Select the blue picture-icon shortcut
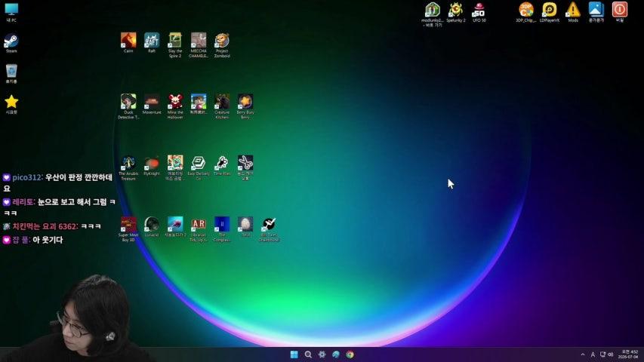This screenshot has width=644, height=362. click(x=596, y=12)
